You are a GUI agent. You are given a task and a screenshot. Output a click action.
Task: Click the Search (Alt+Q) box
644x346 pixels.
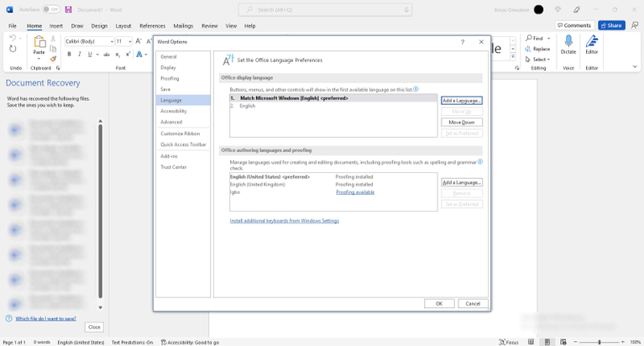[x=325, y=9]
